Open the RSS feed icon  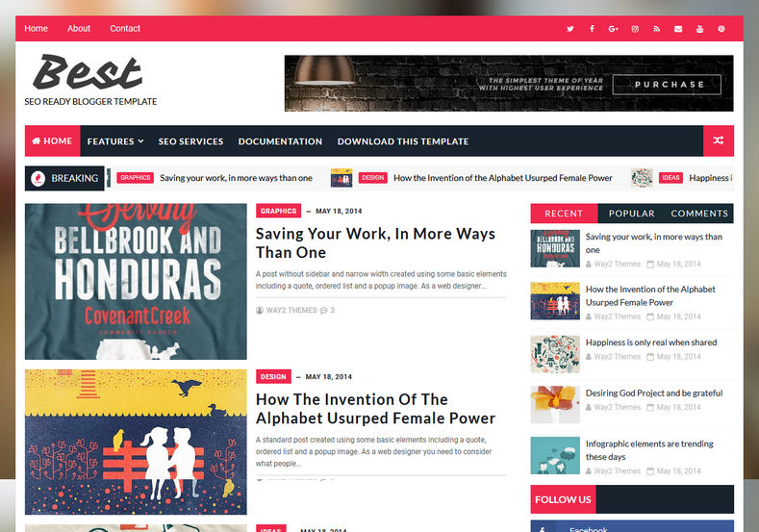point(656,29)
